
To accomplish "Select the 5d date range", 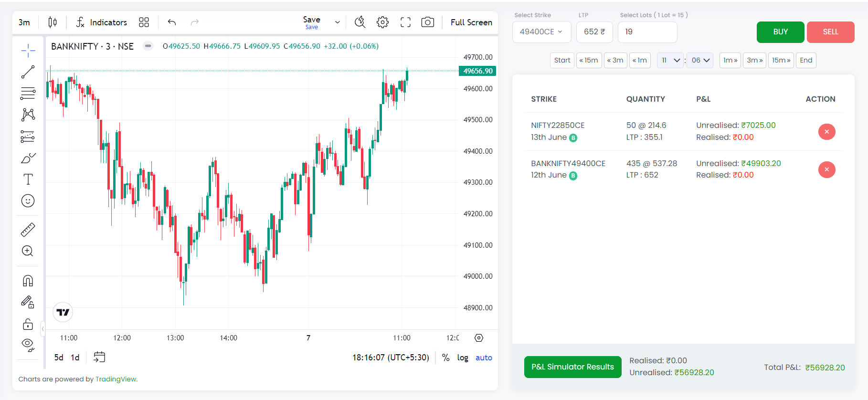I will click(x=59, y=358).
